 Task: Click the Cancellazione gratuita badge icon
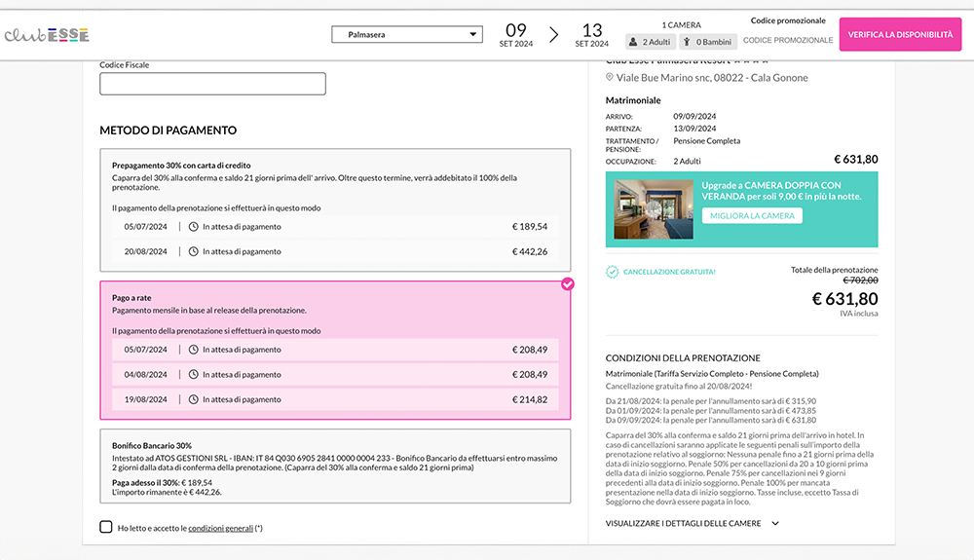(x=613, y=272)
